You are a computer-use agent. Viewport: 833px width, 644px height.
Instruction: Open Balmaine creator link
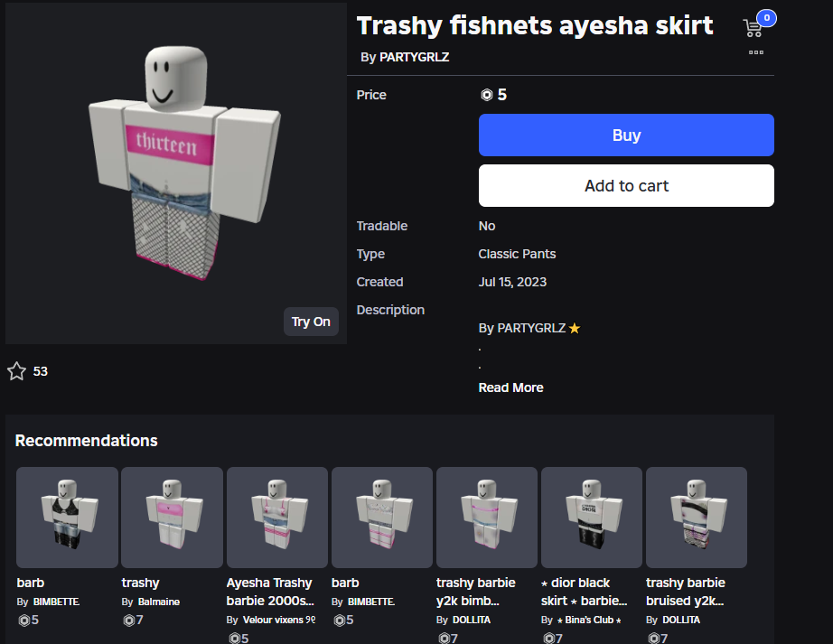[158, 602]
